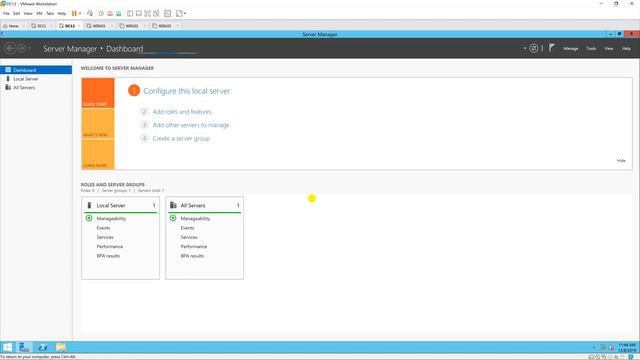The height and width of the screenshot is (360, 640).
Task: Select the Learn More tile section
Action: tap(98, 154)
